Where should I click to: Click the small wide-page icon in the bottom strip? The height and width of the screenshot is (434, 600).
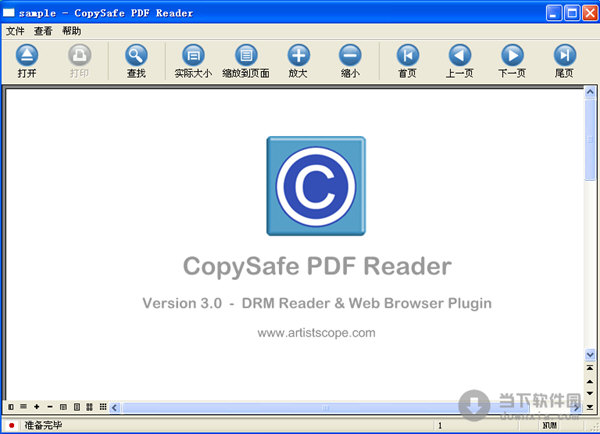pos(64,407)
